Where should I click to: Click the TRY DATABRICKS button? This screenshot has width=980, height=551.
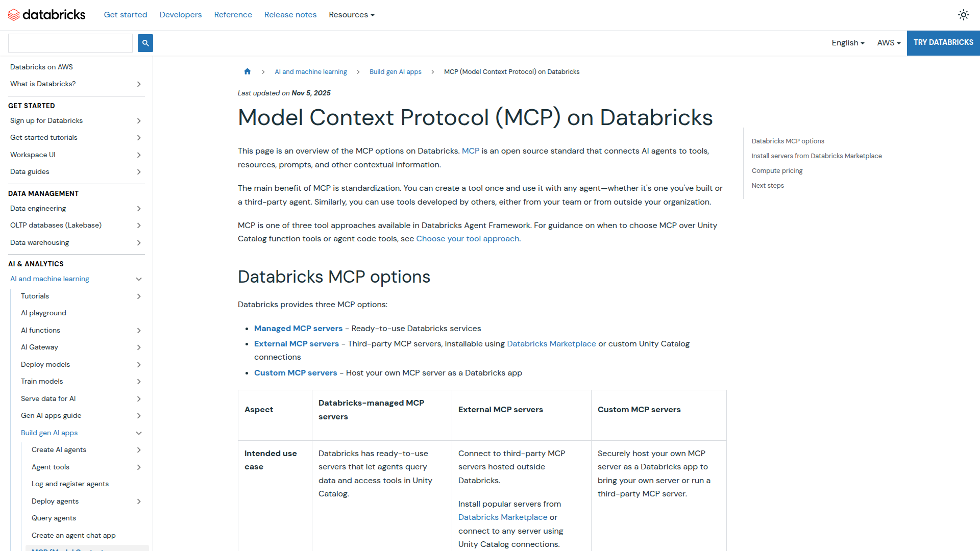tap(943, 42)
